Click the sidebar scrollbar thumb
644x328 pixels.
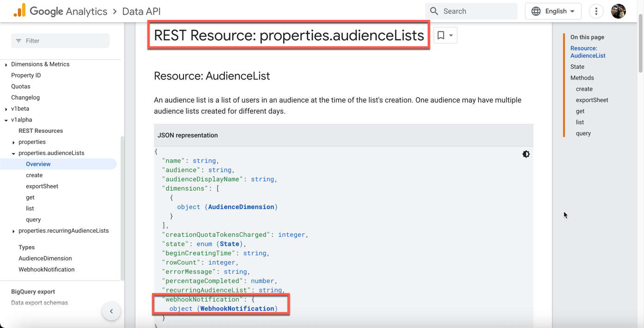point(122,208)
